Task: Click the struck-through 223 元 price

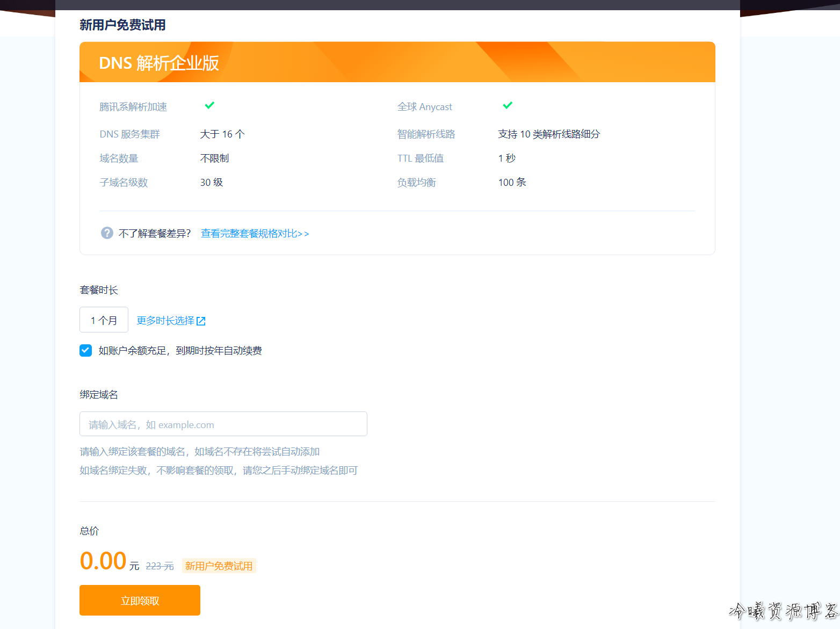Action: click(160, 566)
